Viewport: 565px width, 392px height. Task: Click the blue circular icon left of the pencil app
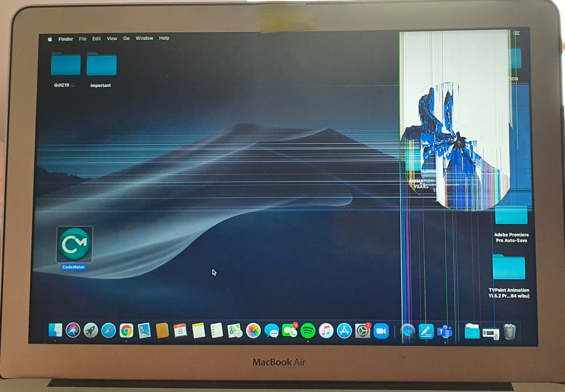coord(408,331)
